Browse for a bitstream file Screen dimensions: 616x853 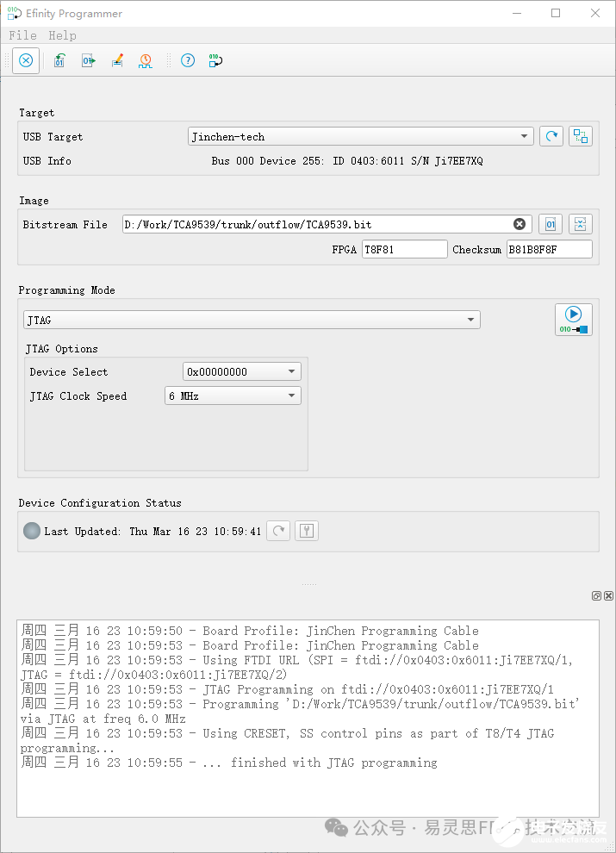click(x=551, y=224)
